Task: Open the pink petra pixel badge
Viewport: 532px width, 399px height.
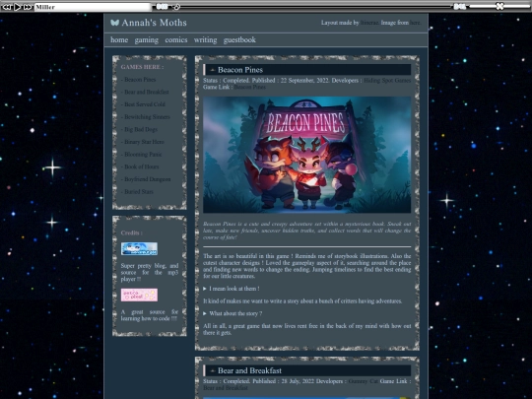Action: coord(139,295)
